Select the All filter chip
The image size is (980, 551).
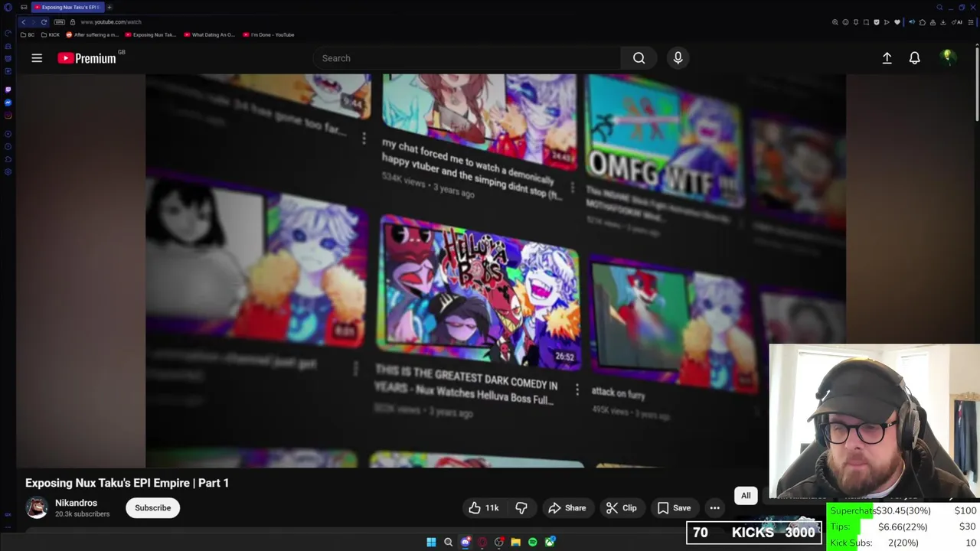[746, 495]
